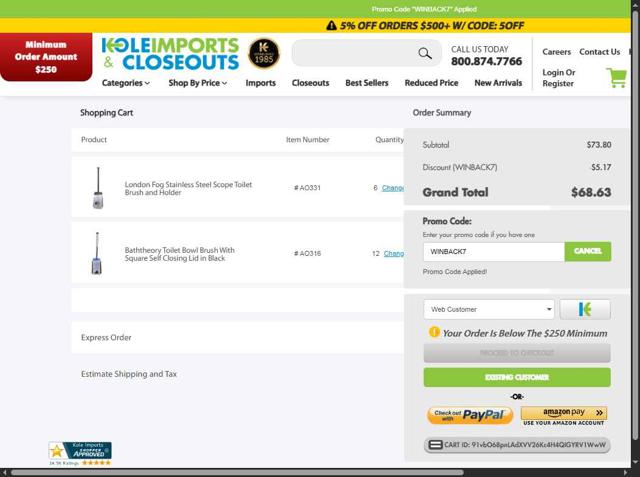Open the Web Customer dropdown
Screen dimensions: 640x477
(489, 309)
